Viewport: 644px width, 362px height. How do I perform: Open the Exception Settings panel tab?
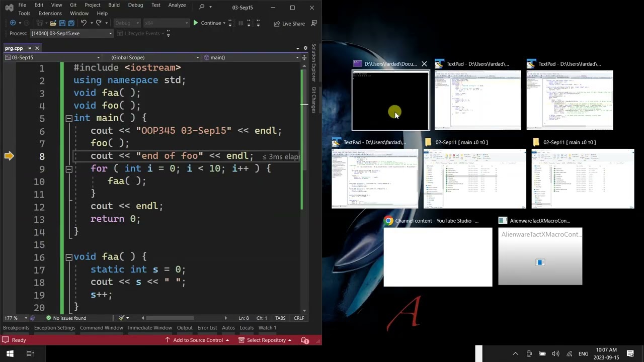[x=54, y=328]
